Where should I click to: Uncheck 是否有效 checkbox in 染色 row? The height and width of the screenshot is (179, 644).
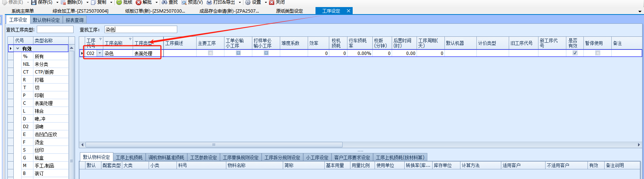[575, 53]
